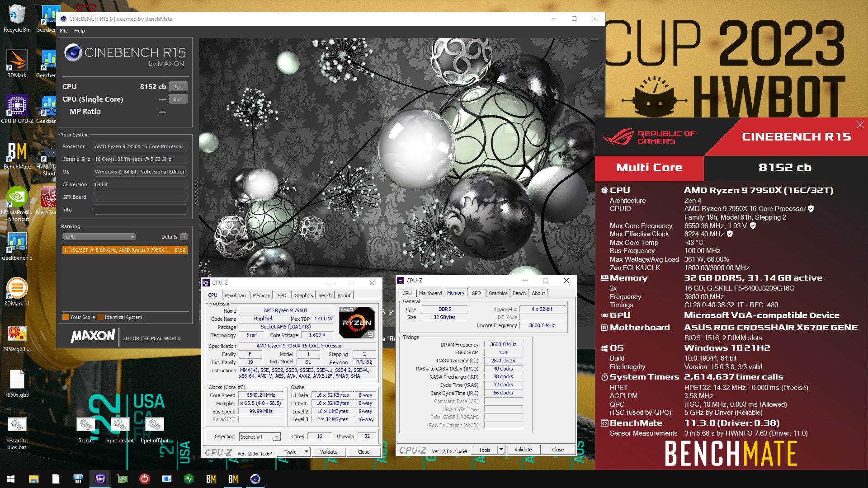868x488 pixels.
Task: Open File Explorer from the taskbar
Action: coord(33,479)
